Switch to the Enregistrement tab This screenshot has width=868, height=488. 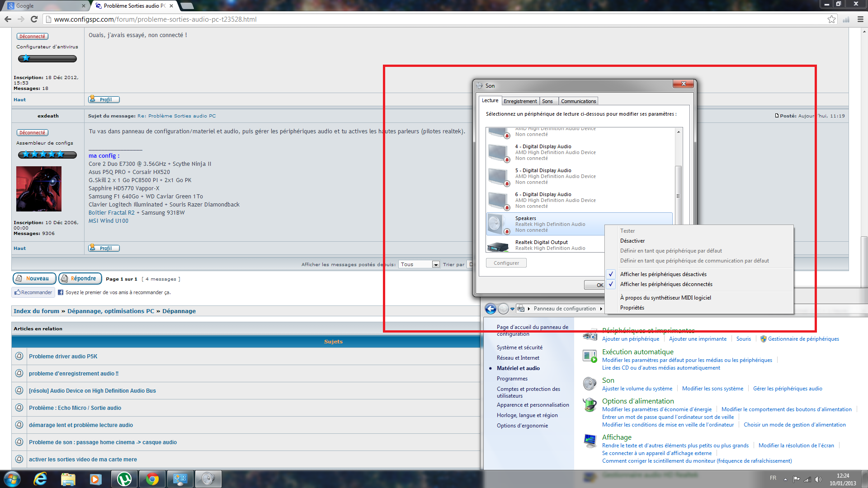(x=520, y=101)
